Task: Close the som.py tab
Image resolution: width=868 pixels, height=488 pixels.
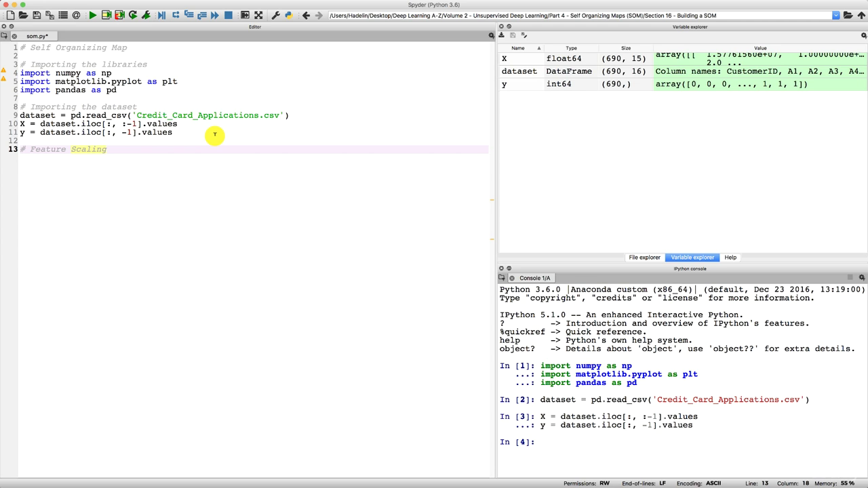Action: pos(14,36)
